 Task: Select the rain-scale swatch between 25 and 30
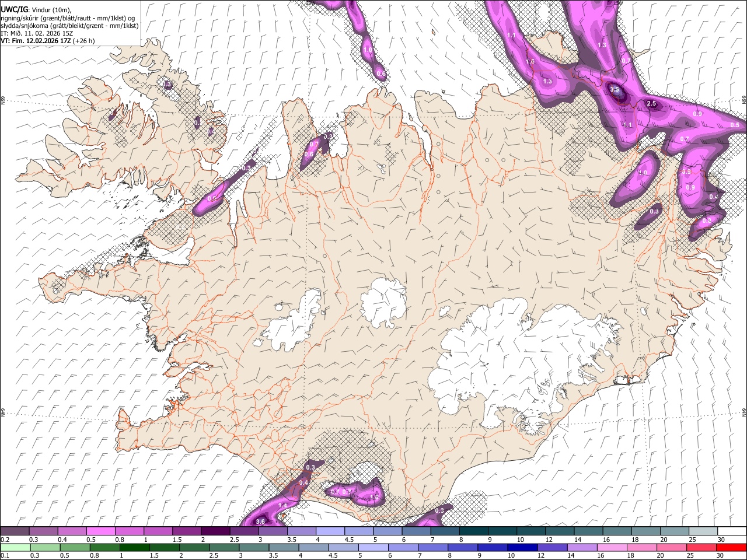pyautogui.click(x=702, y=547)
